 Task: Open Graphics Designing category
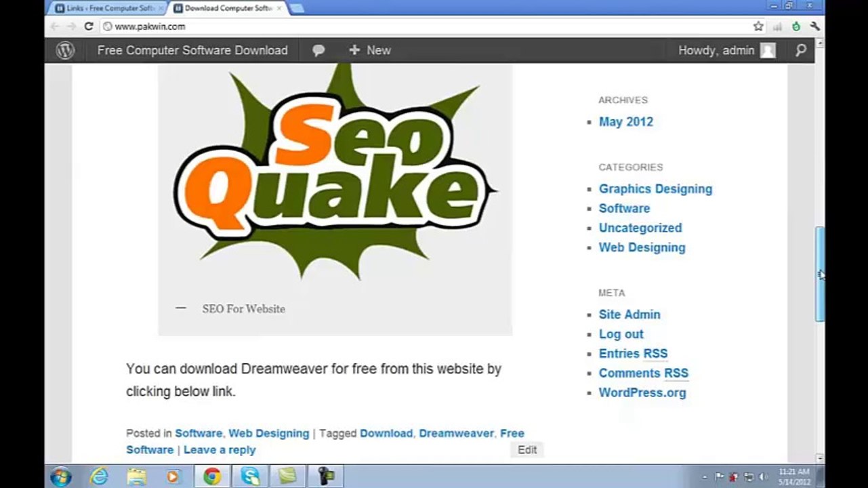click(x=655, y=189)
